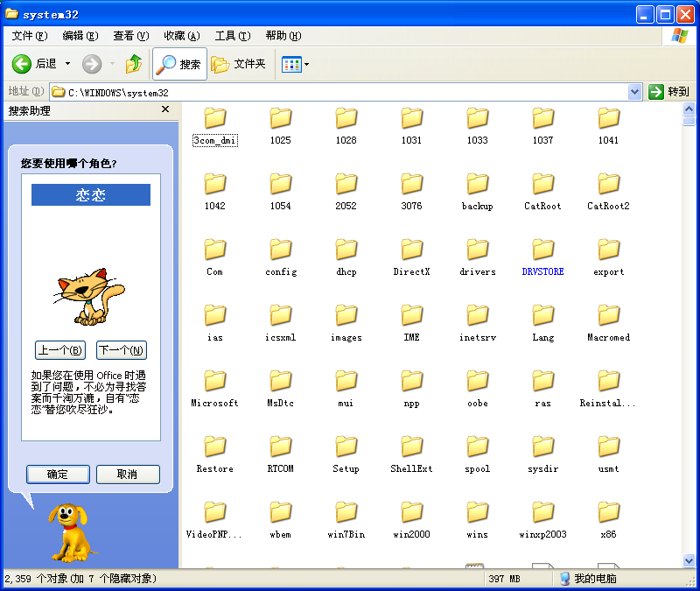Open the Back button history dropdown arrow
The height and width of the screenshot is (591, 700).
(68, 64)
